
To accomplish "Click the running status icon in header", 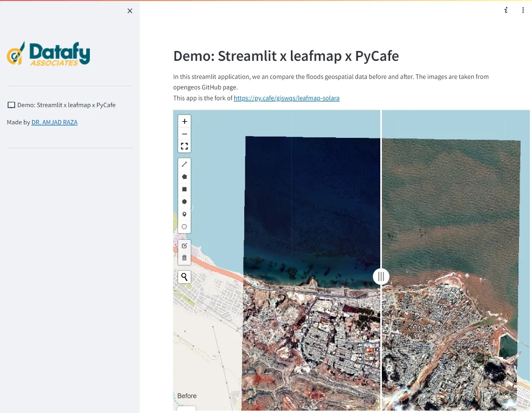I will (x=506, y=10).
